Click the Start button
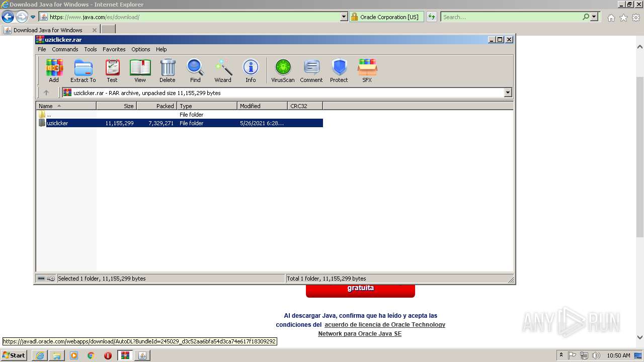Screen dimensions: 644x362 point(14,355)
